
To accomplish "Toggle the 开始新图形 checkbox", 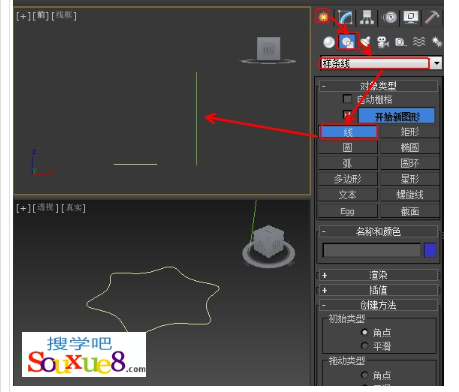I will pos(347,114).
